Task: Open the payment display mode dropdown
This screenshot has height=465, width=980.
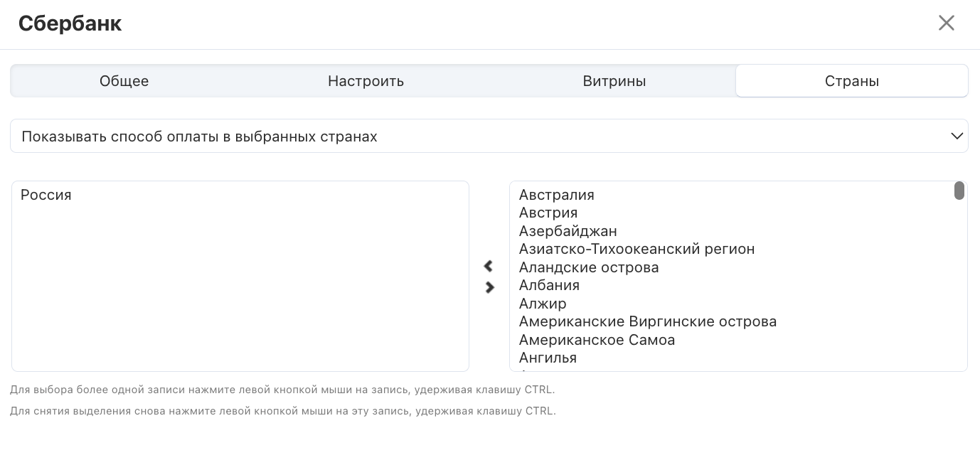Action: [x=489, y=136]
